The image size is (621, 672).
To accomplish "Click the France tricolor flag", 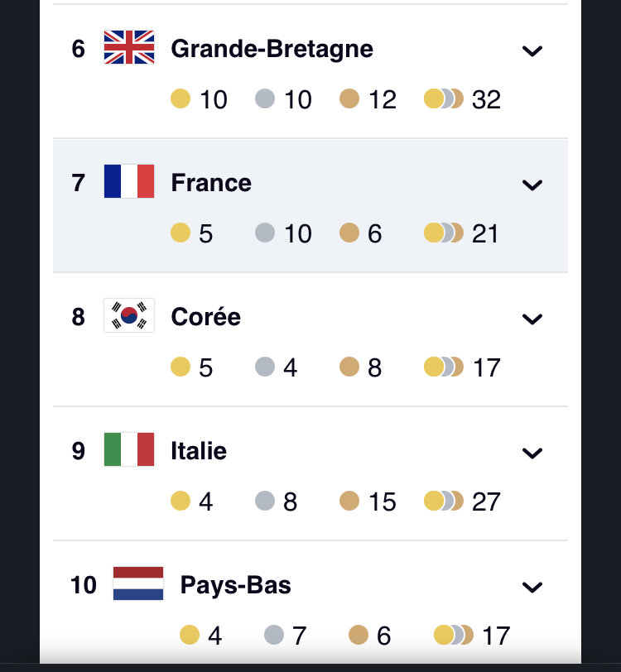I will [x=129, y=181].
